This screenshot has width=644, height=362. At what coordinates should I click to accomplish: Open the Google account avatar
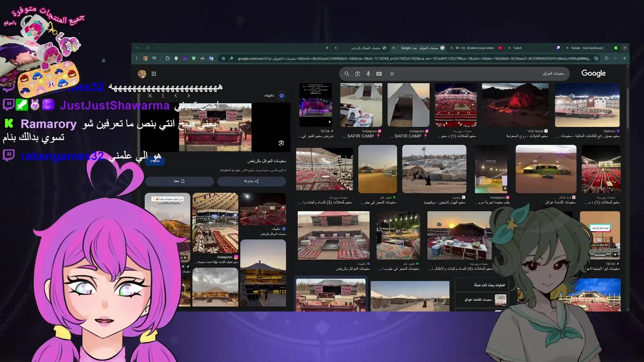pos(142,74)
